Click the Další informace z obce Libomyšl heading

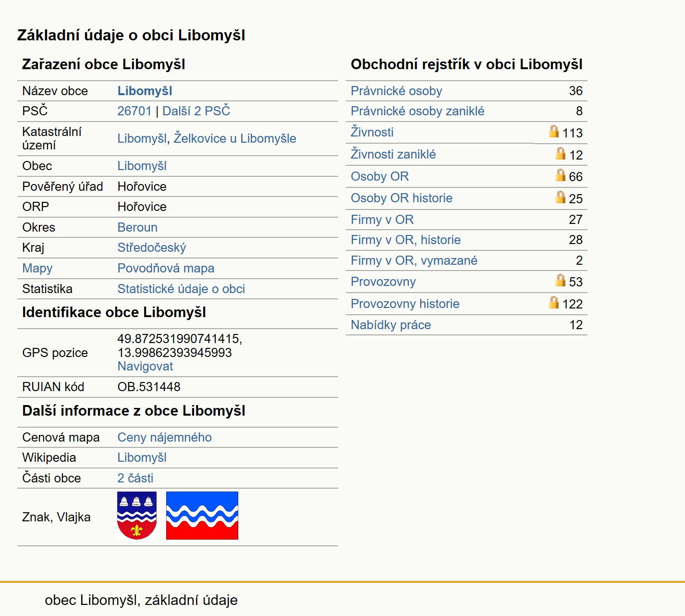pos(134,411)
